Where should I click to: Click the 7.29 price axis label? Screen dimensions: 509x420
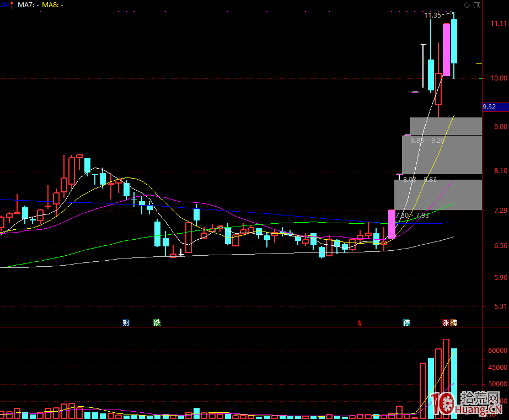coord(501,211)
